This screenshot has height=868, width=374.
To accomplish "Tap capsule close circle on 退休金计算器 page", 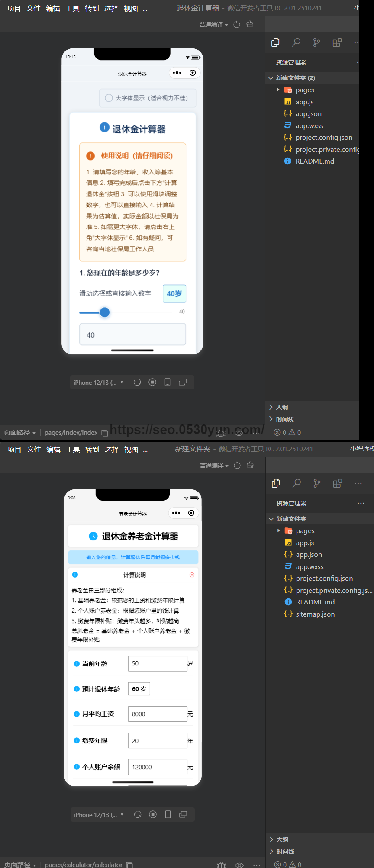I will [x=193, y=73].
